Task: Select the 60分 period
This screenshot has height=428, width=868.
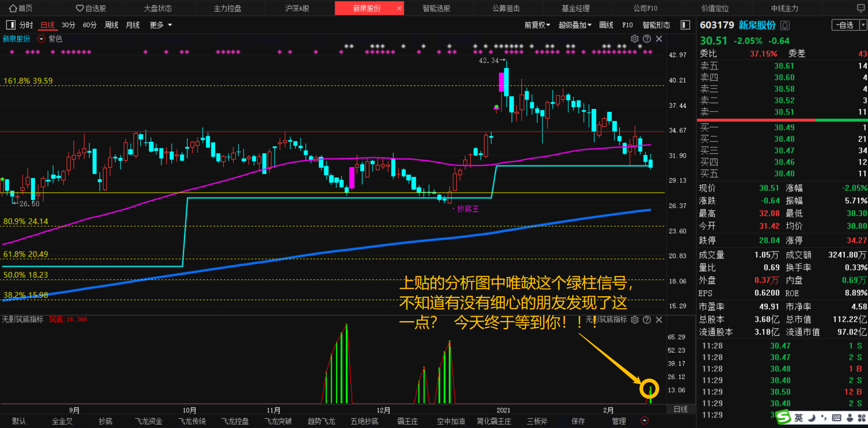Action: pyautogui.click(x=90, y=25)
